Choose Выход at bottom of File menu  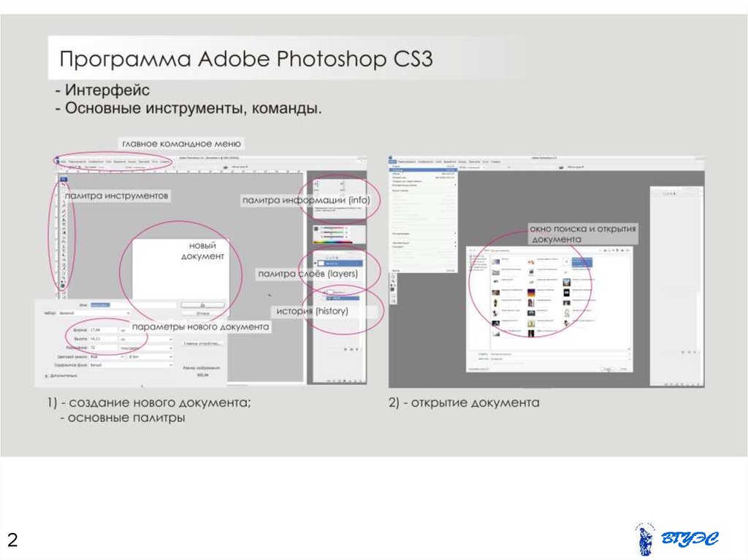coord(423,270)
